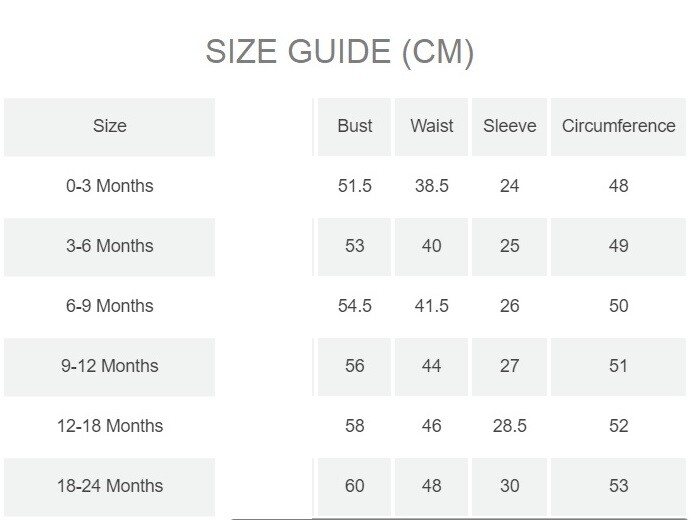Select circumference value 50 for 6-9 Months

coord(618,306)
